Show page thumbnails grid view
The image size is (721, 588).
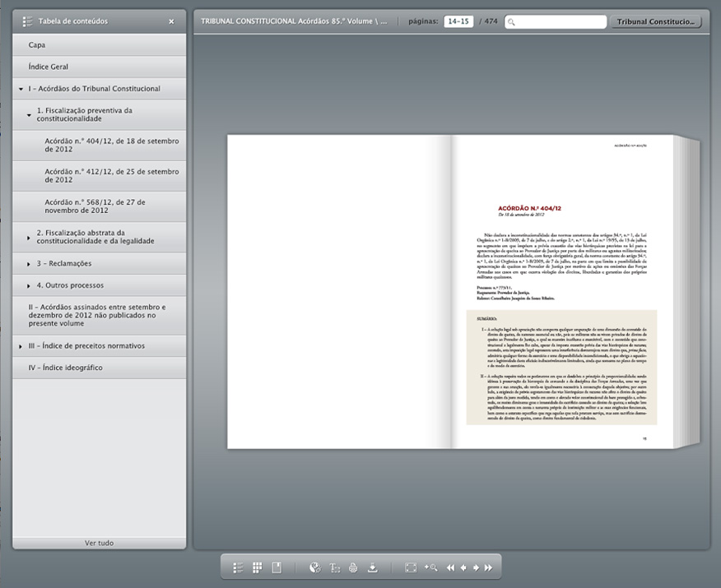click(257, 567)
